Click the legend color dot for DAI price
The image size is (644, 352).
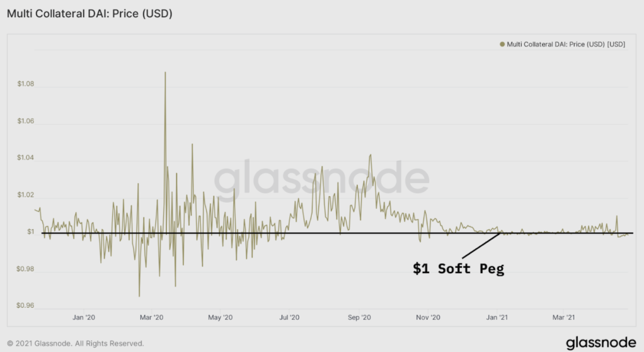pos(502,44)
